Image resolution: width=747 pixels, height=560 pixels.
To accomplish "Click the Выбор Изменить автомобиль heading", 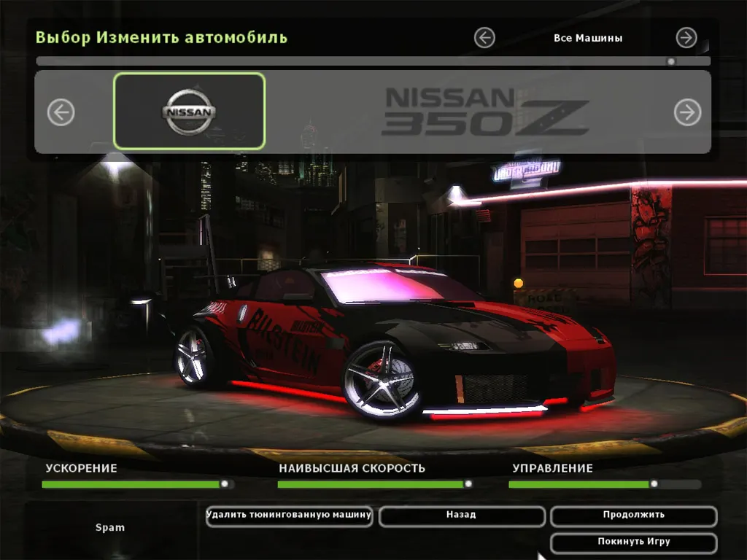I will pyautogui.click(x=161, y=37).
